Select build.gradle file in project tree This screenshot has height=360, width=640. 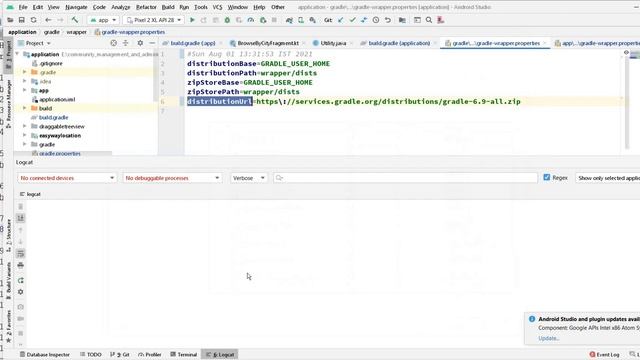click(53, 117)
